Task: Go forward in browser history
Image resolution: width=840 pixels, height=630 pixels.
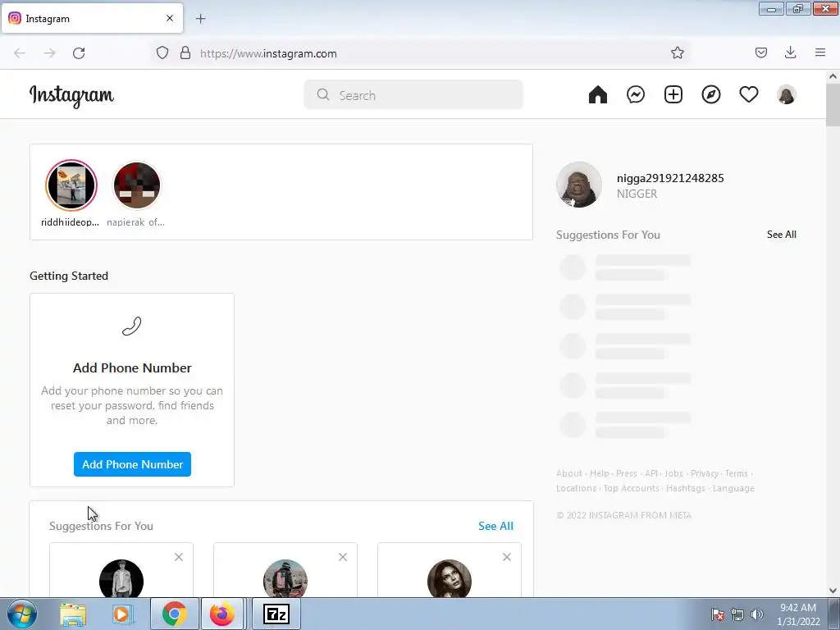Action: click(x=49, y=53)
